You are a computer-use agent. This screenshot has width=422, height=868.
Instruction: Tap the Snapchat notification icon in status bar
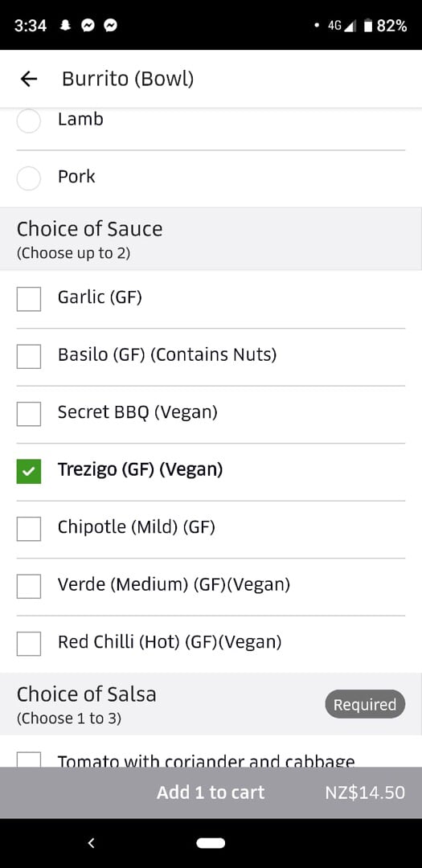65,26
